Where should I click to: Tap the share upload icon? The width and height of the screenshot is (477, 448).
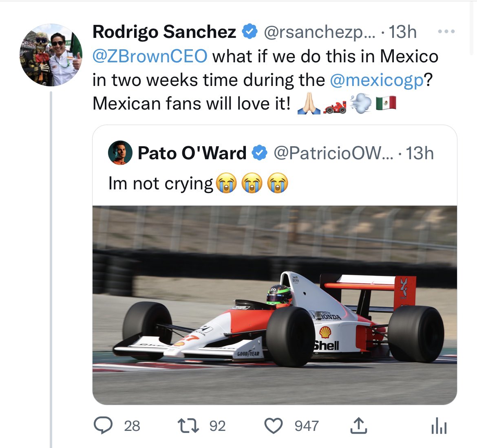click(x=359, y=426)
